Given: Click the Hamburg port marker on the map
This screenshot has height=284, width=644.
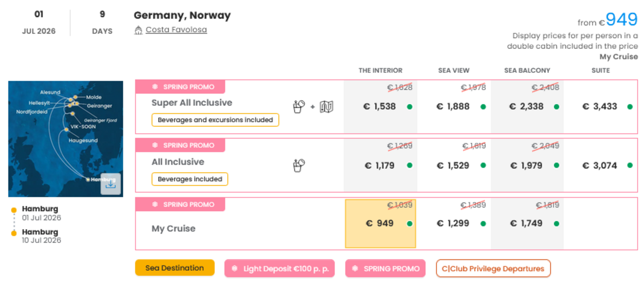Looking at the screenshot, I should 88,180.
